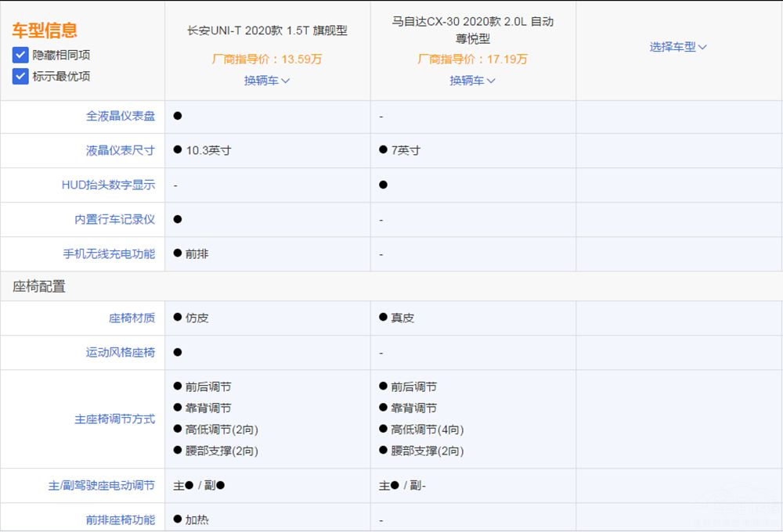Image resolution: width=783 pixels, height=532 pixels.
Task: Expand the 选择车型 dropdown
Action: [x=678, y=47]
